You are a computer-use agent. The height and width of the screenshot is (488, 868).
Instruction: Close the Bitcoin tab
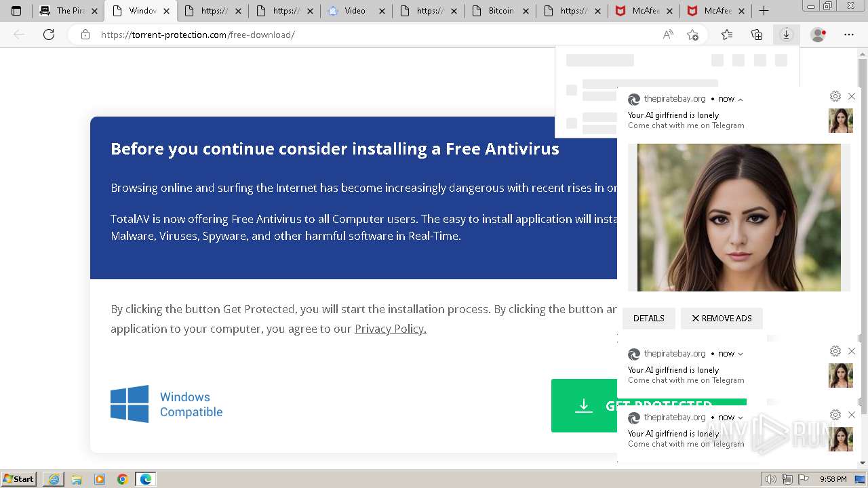pos(526,11)
